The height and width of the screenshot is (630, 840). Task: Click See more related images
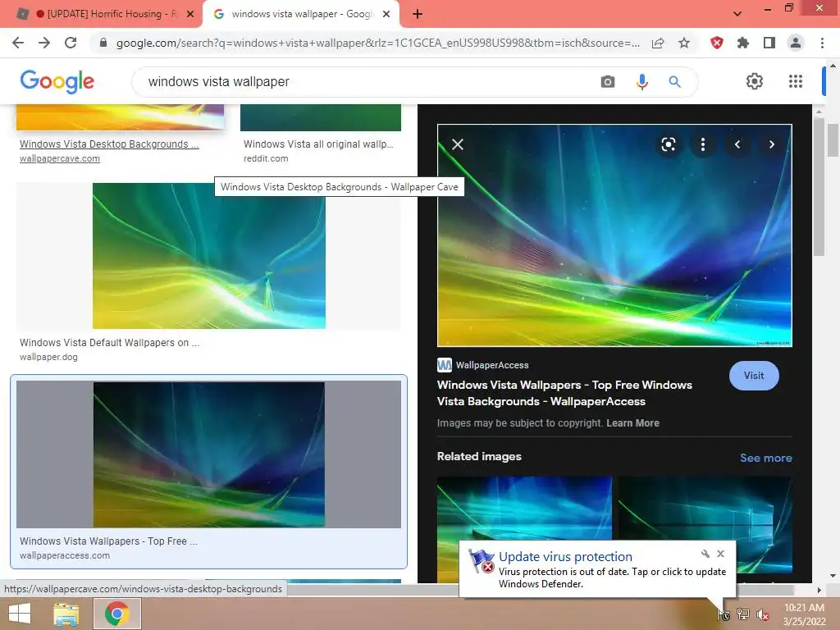click(765, 458)
